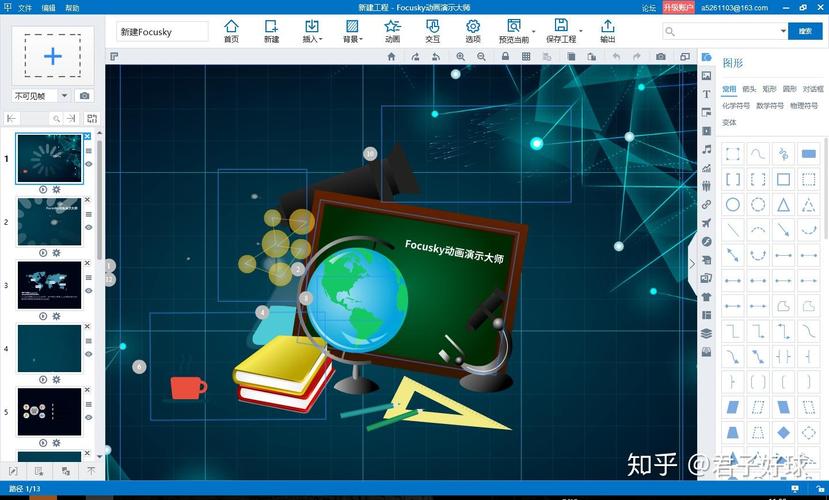Open the search box dropdown arrow
829x500 pixels.
783,31
